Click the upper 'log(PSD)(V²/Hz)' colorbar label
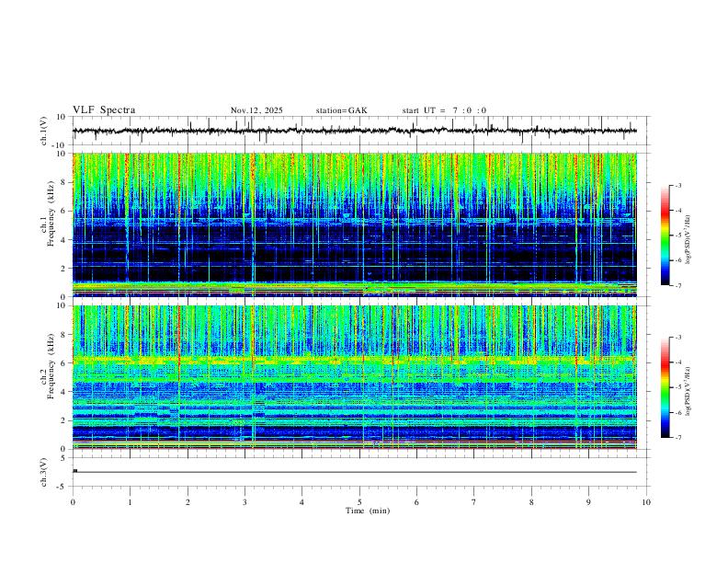 click(x=688, y=240)
